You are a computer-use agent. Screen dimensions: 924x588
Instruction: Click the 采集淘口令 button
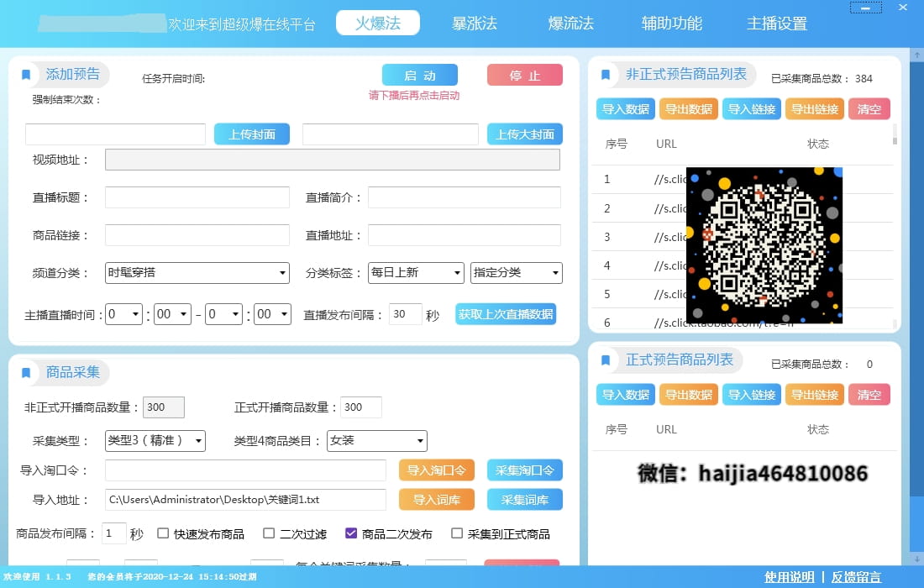pyautogui.click(x=524, y=470)
